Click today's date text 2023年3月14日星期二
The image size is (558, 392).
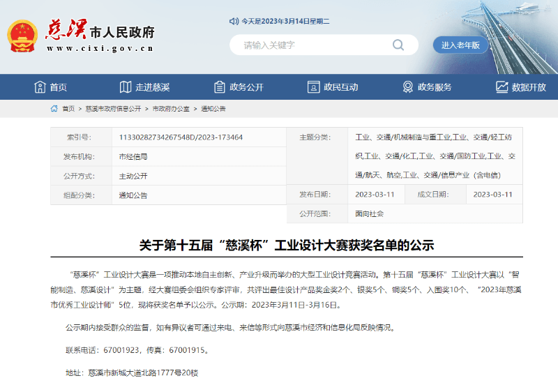click(x=285, y=22)
